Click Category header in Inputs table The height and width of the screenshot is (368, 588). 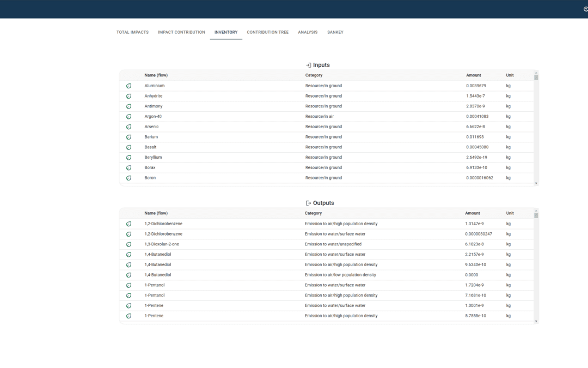pyautogui.click(x=314, y=75)
